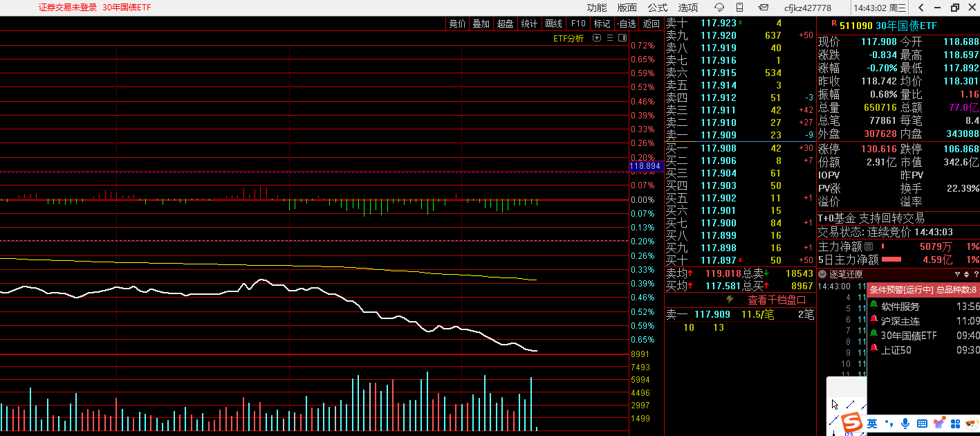Click the 涨停 130.616 value
This screenshot has width=980, height=436.
tap(878, 149)
